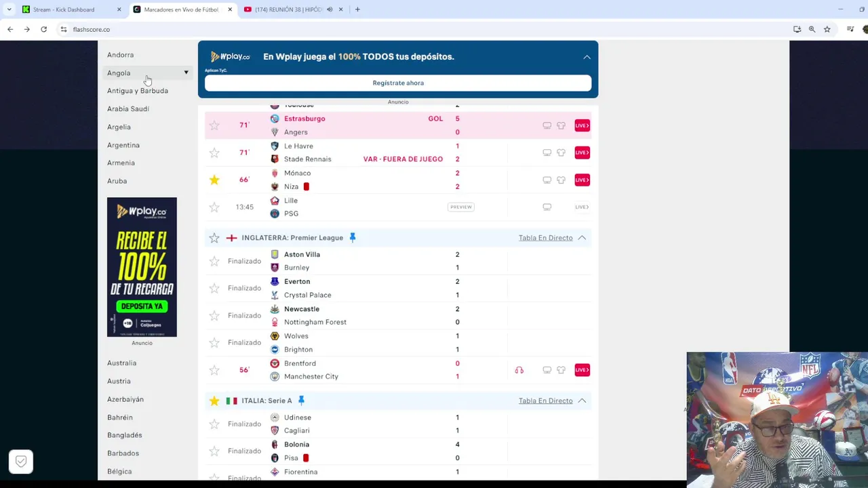Select Bélgica in country list

(119, 471)
